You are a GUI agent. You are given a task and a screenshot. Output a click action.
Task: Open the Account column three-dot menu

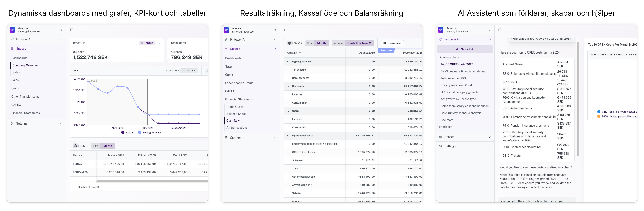340,53
